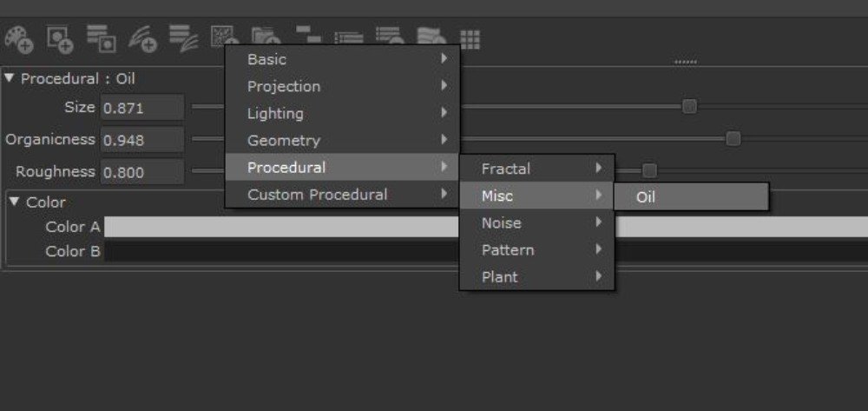Image resolution: width=868 pixels, height=411 pixels.
Task: Click the add mask stack icon
Action: click(x=102, y=39)
